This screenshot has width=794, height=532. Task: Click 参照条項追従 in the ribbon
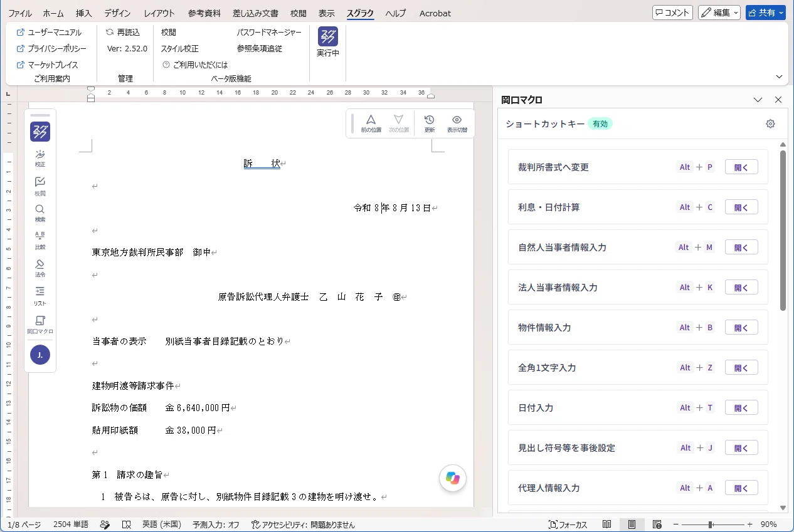pos(260,48)
